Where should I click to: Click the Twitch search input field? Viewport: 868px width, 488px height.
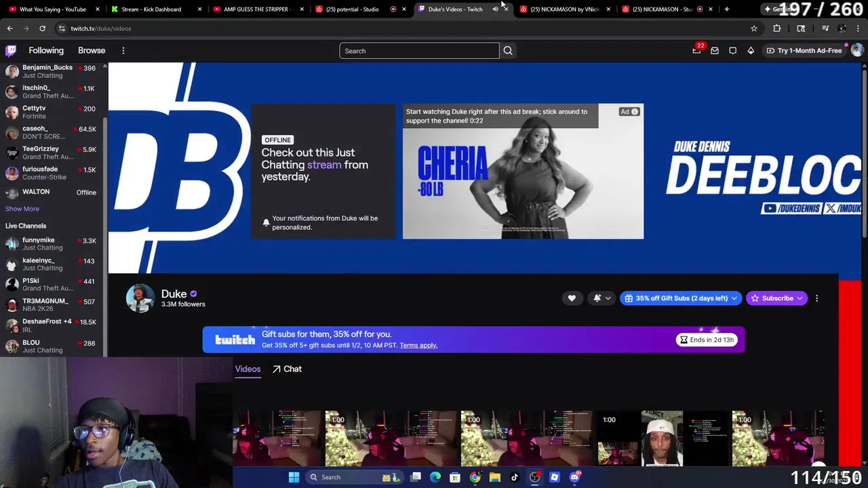click(419, 51)
